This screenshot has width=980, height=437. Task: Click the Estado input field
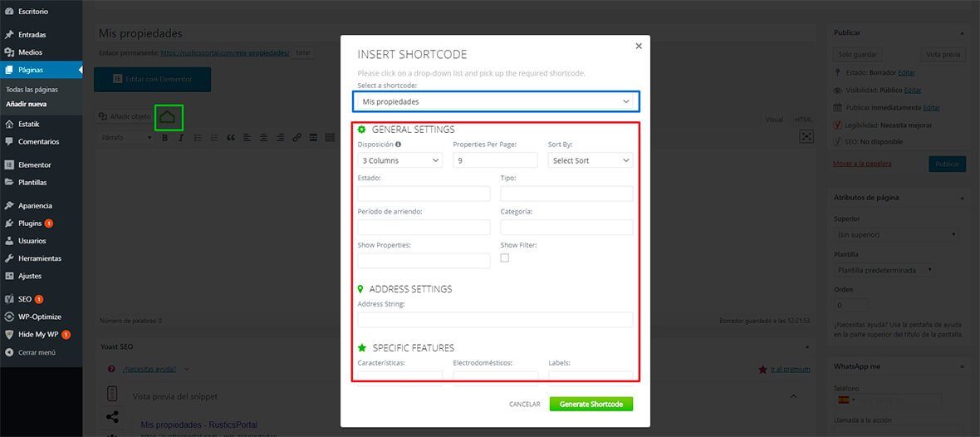(424, 194)
